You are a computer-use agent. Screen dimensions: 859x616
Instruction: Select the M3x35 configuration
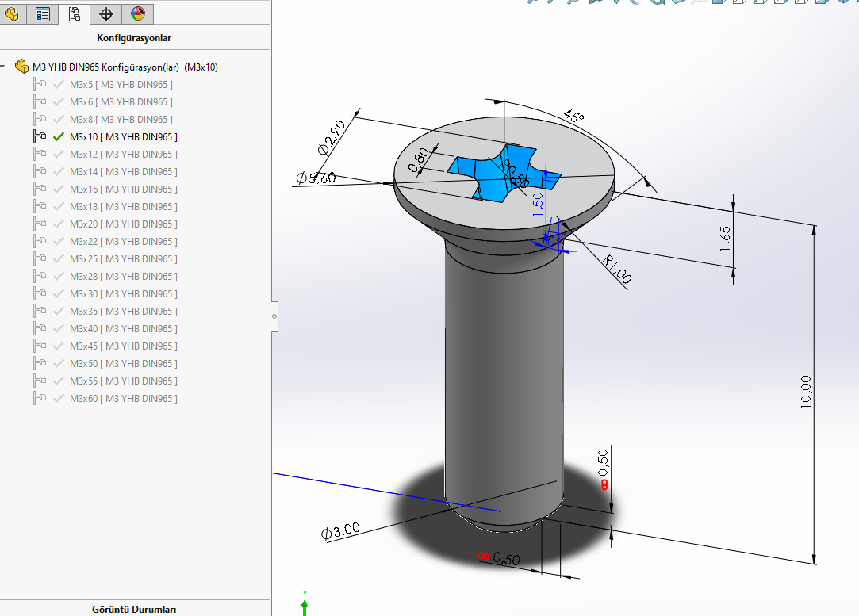click(x=123, y=312)
